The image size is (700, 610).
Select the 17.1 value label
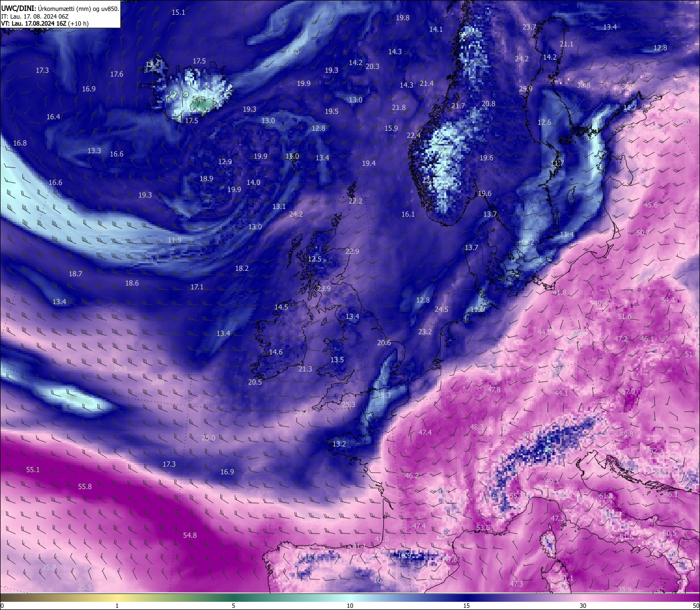click(x=197, y=287)
